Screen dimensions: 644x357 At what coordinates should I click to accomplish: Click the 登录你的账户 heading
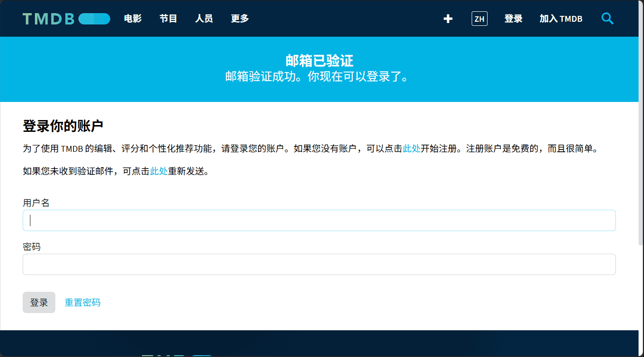coord(63,126)
